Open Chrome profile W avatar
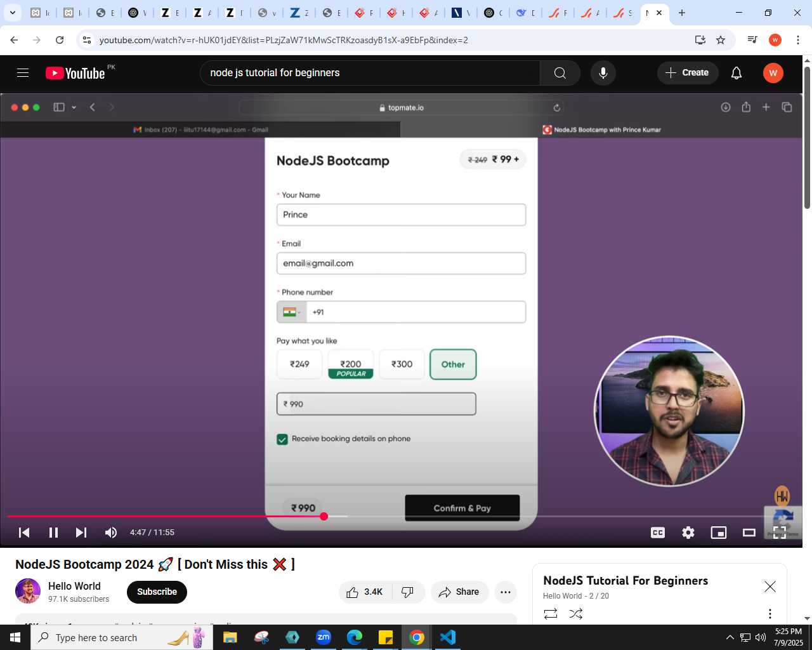 coord(775,40)
